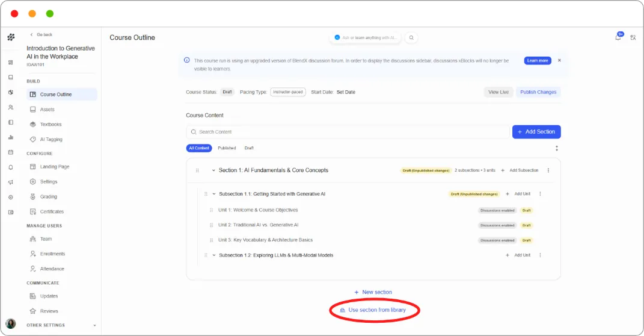This screenshot has height=336, width=644.
Task: Open Course Outline in sidebar
Action: coord(62,94)
